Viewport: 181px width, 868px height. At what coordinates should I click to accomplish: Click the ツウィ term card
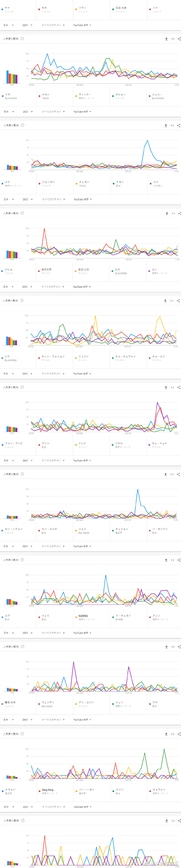(92, 10)
